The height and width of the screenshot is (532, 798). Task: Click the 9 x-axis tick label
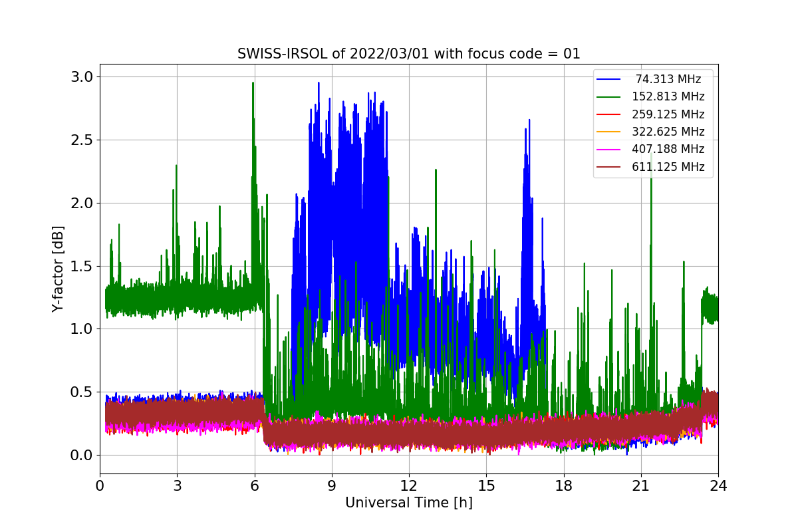point(332,486)
